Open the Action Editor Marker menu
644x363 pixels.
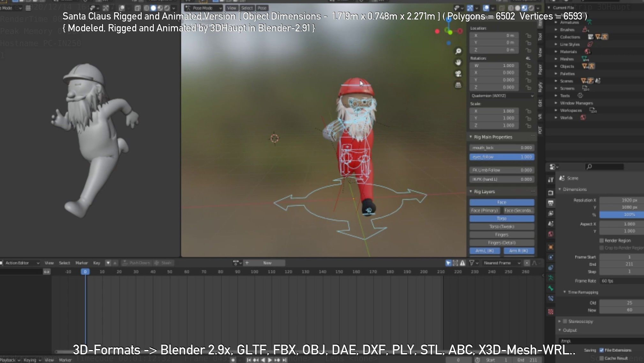tap(81, 263)
